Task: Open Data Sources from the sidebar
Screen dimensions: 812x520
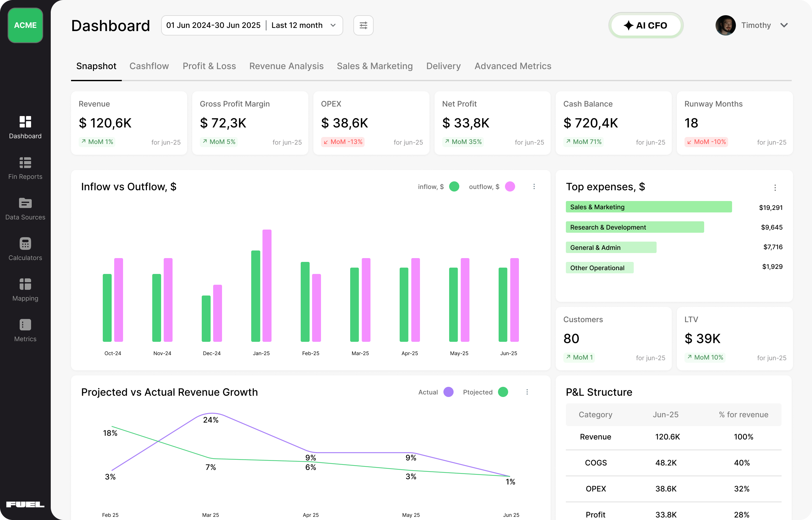Action: [25, 209]
